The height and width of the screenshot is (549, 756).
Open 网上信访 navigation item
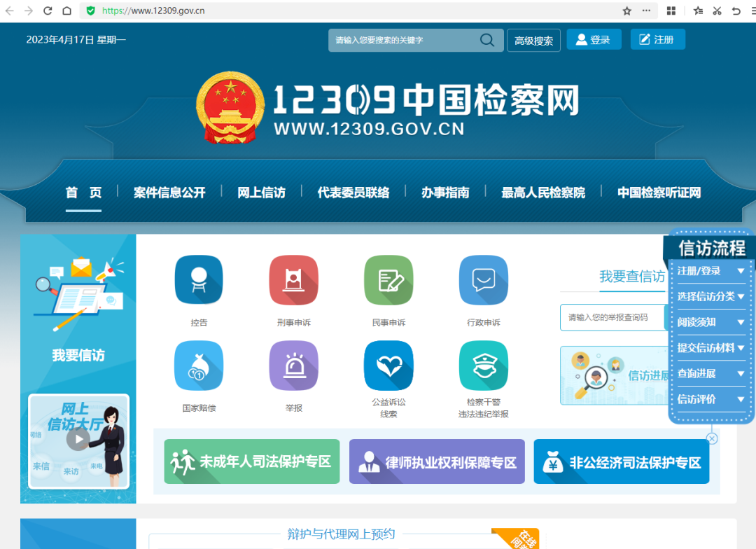pos(261,193)
